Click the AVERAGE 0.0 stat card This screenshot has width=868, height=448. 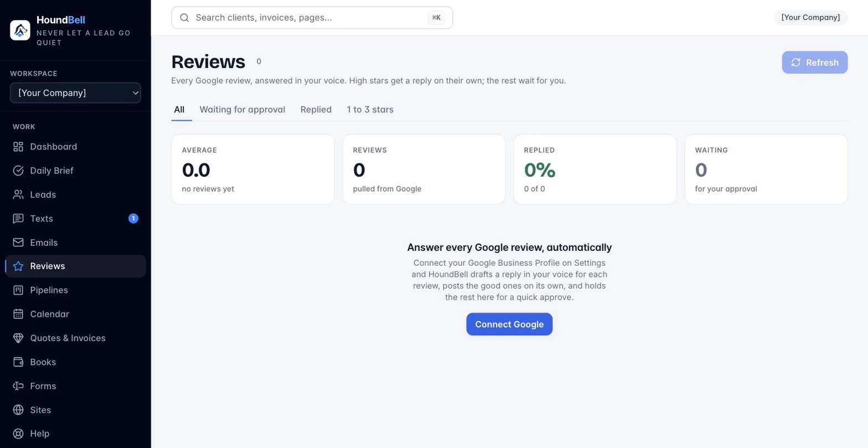pos(253,169)
